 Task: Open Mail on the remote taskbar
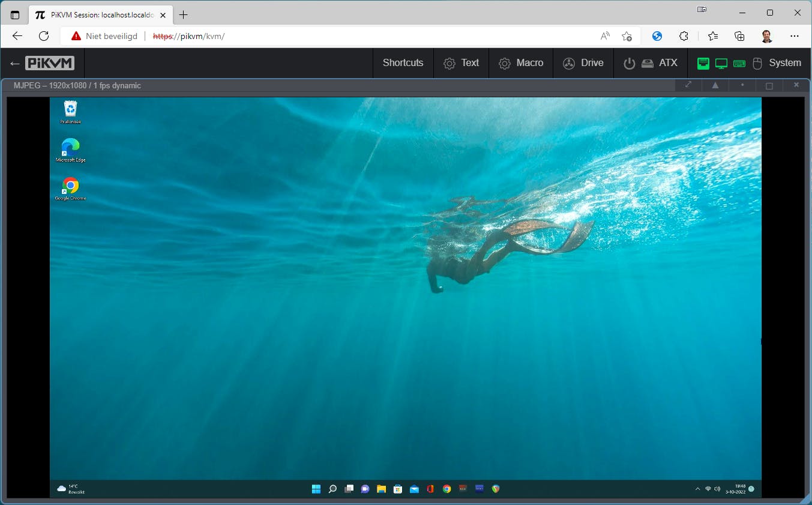[414, 489]
